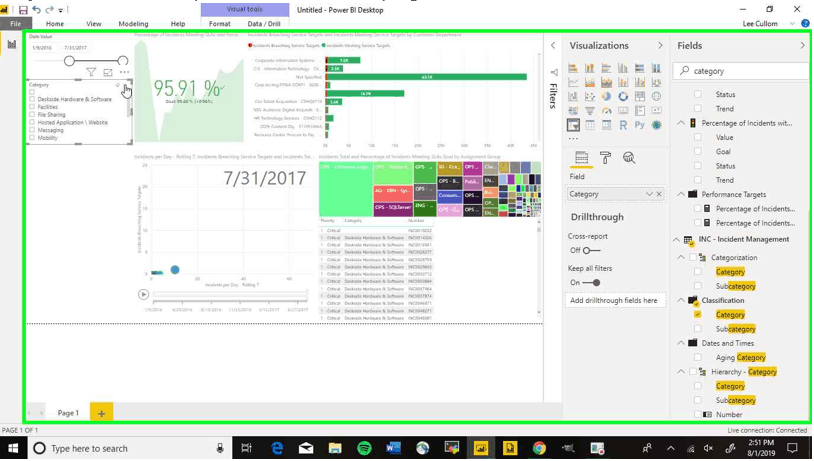Click the Save icon in title bar

[23, 10]
